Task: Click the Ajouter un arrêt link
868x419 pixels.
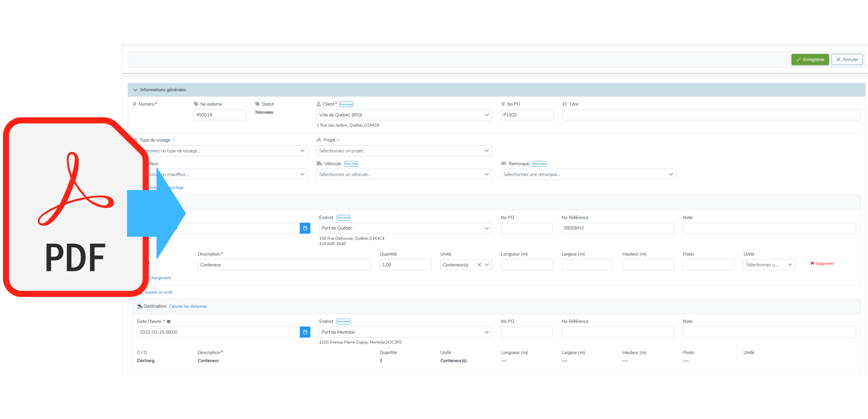Action: click(x=158, y=292)
